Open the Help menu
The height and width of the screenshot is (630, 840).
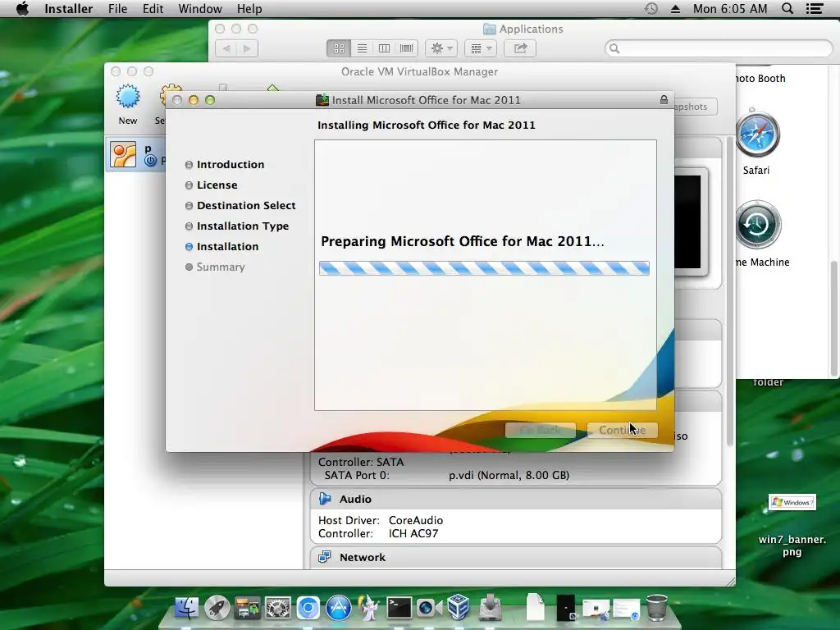[x=249, y=8]
